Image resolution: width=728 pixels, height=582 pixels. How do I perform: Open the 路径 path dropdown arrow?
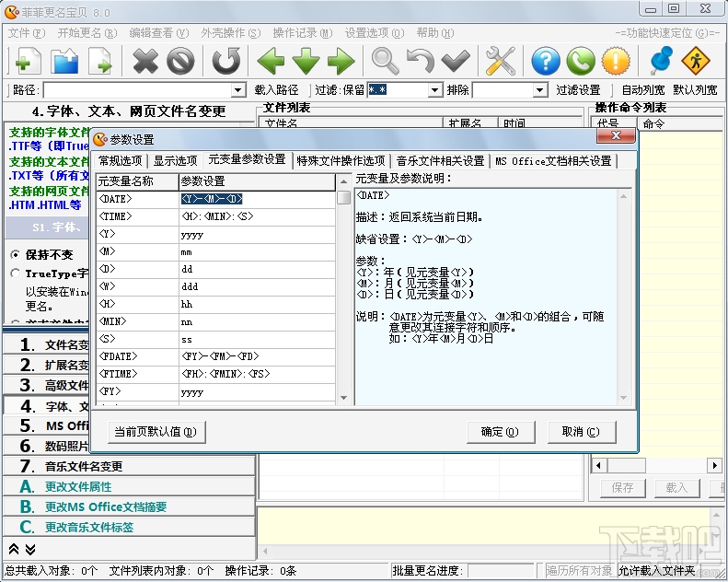pos(238,89)
